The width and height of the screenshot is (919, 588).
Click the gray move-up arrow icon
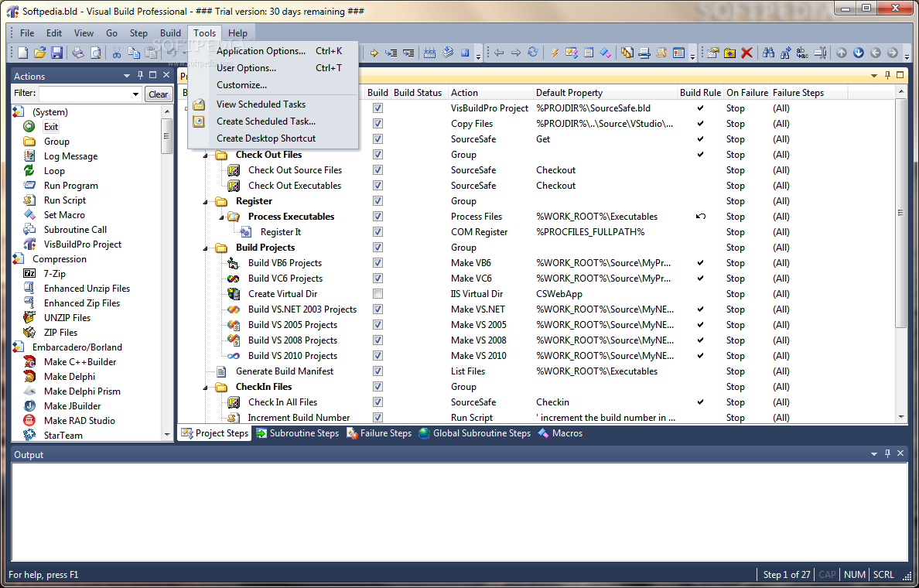pyautogui.click(x=841, y=53)
